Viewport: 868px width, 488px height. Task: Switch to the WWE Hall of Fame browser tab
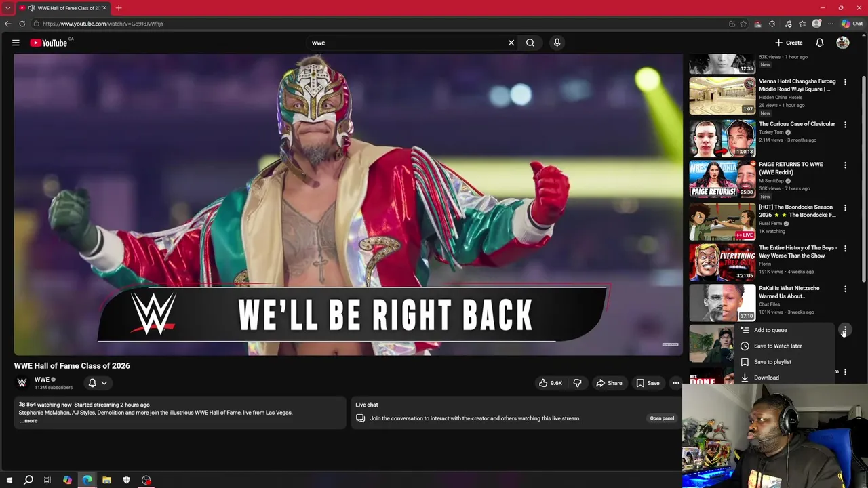click(63, 8)
